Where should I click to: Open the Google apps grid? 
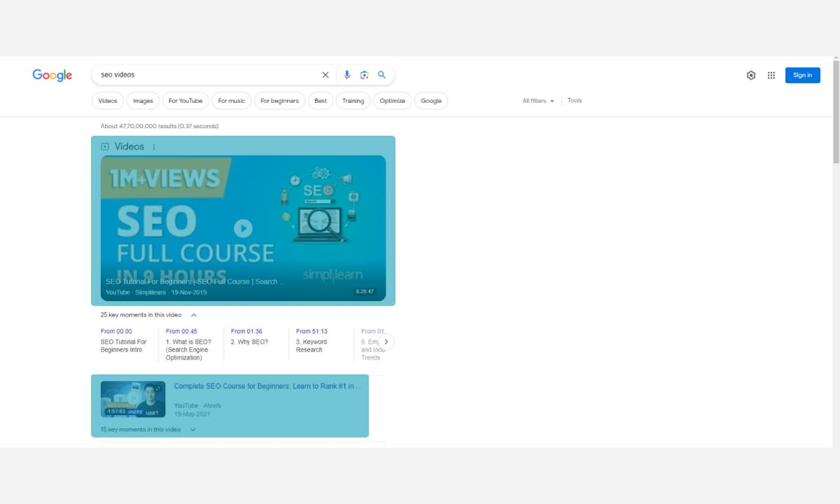coord(771,76)
